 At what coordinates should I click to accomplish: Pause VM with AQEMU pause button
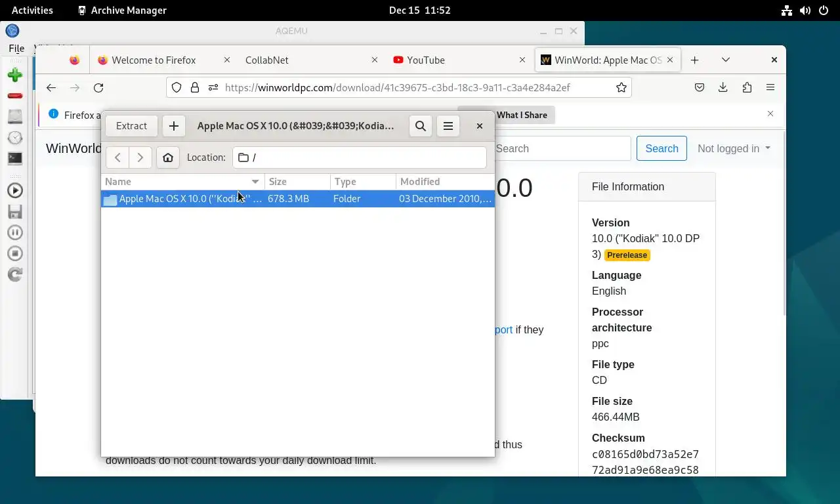click(14, 232)
